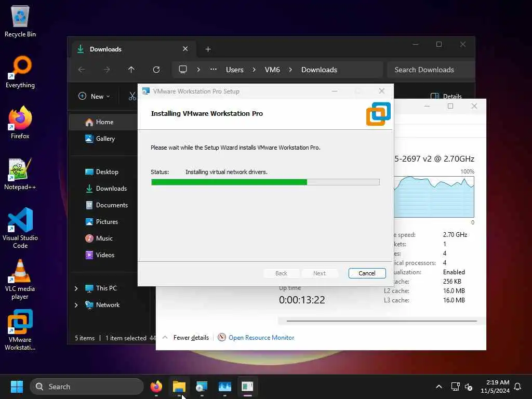Click the Installing virtual network drivers status
The width and height of the screenshot is (532, 399).
[227, 172]
